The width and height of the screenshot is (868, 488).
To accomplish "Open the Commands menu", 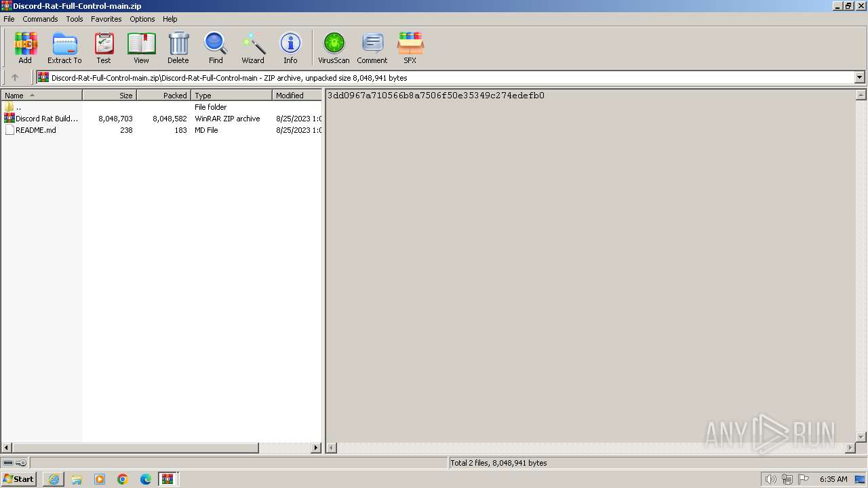I will tap(40, 19).
